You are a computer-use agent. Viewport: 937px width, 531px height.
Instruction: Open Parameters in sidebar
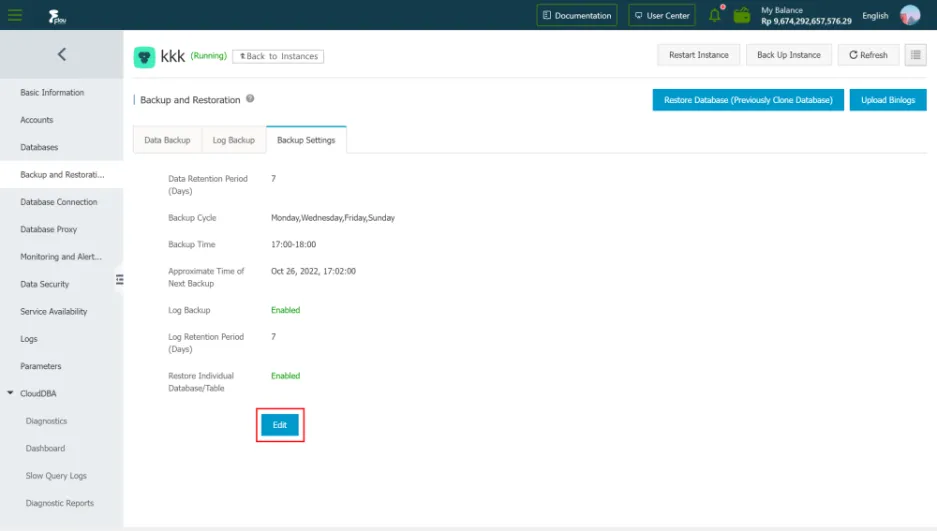point(41,366)
